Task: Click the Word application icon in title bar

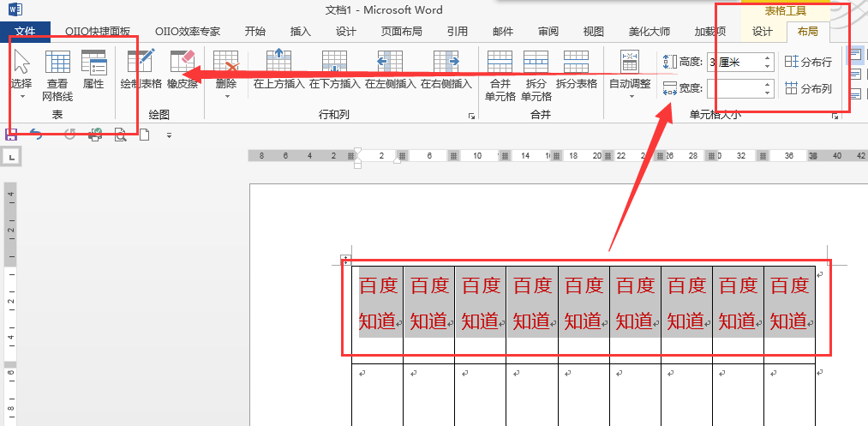Action: (15, 9)
